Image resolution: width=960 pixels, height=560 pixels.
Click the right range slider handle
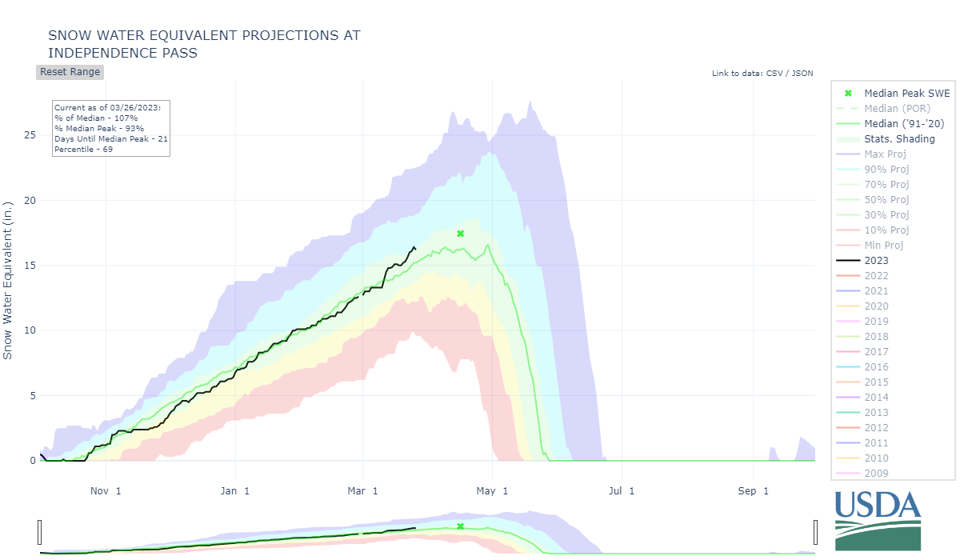815,531
